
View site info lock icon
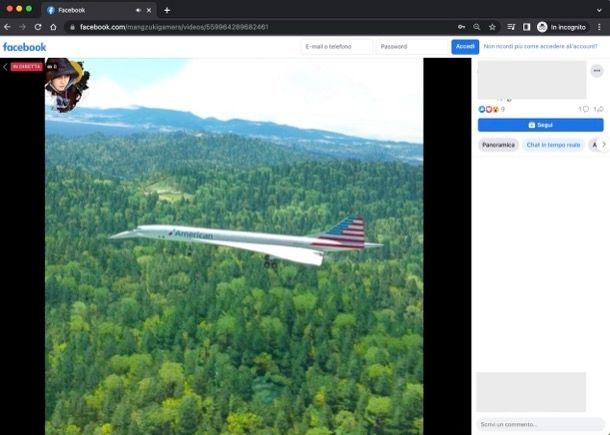[72, 27]
